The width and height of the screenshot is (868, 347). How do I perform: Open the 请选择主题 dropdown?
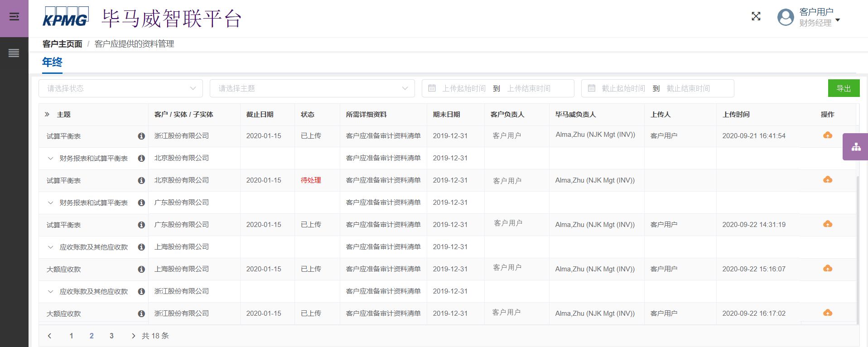click(x=312, y=88)
